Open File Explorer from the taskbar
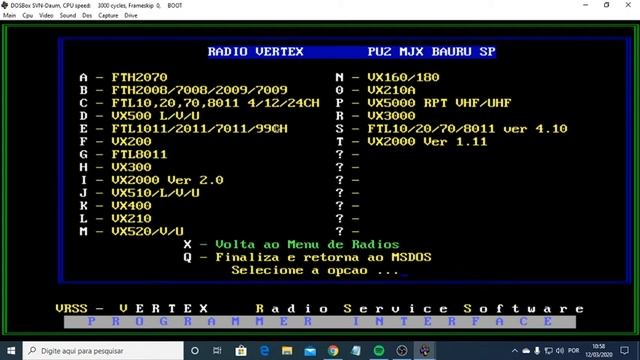Screen dimensions: 640x360 tap(287, 351)
